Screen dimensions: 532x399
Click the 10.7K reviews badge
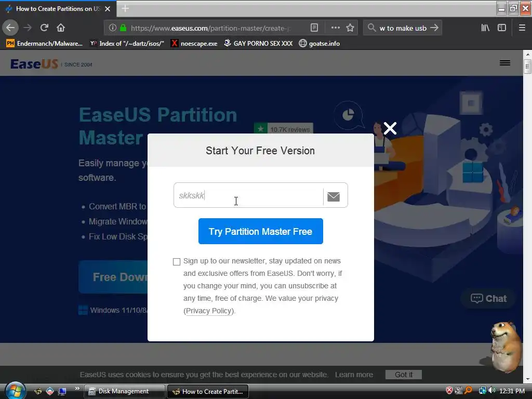pyautogui.click(x=284, y=129)
